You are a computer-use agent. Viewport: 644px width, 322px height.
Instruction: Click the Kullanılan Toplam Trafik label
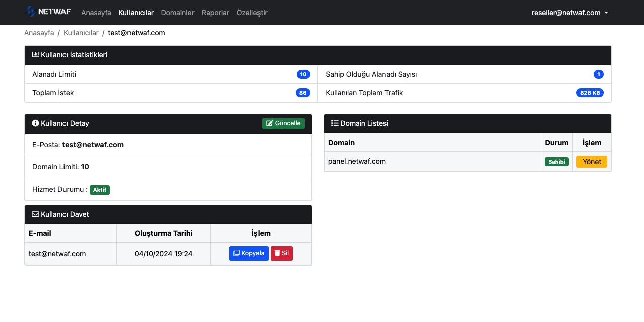coord(364,93)
